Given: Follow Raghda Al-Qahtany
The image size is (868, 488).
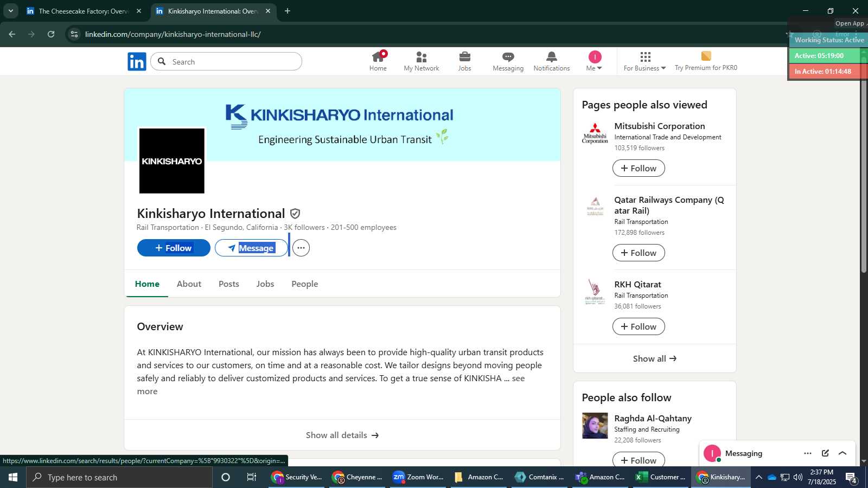Looking at the screenshot, I should 639,460.
